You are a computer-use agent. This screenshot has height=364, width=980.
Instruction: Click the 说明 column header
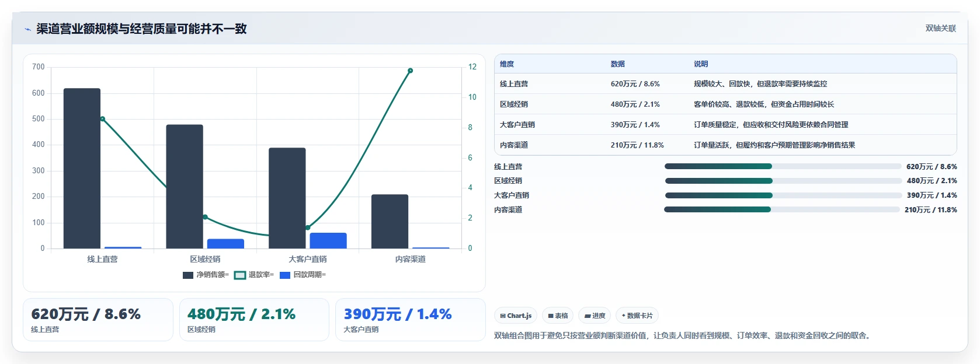[x=701, y=64]
